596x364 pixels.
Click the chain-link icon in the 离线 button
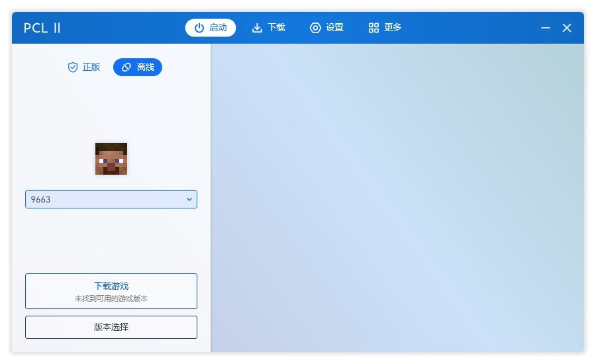click(x=126, y=68)
